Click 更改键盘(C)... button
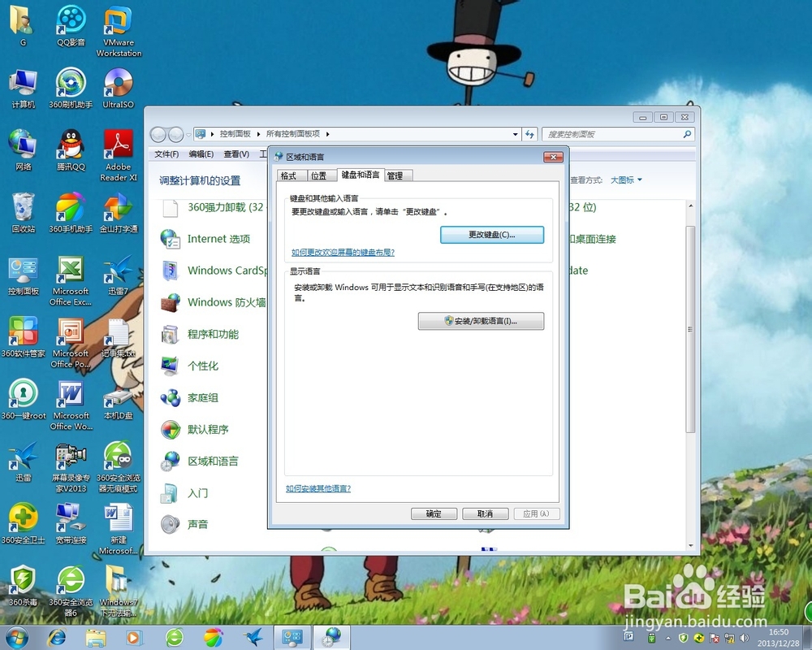This screenshot has height=650, width=812. coord(492,235)
